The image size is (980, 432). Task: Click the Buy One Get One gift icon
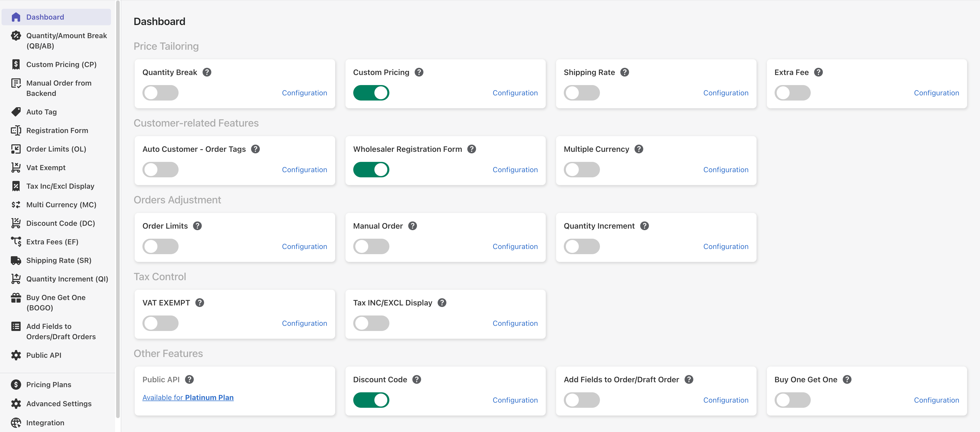[x=16, y=298]
